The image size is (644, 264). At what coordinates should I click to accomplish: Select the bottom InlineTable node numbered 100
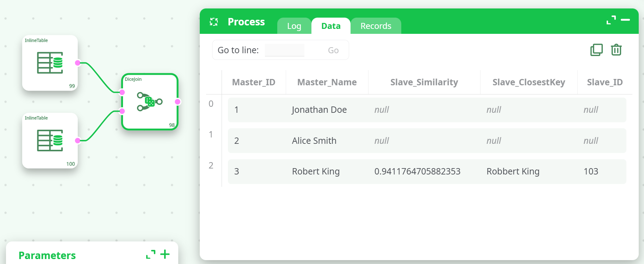(50, 140)
